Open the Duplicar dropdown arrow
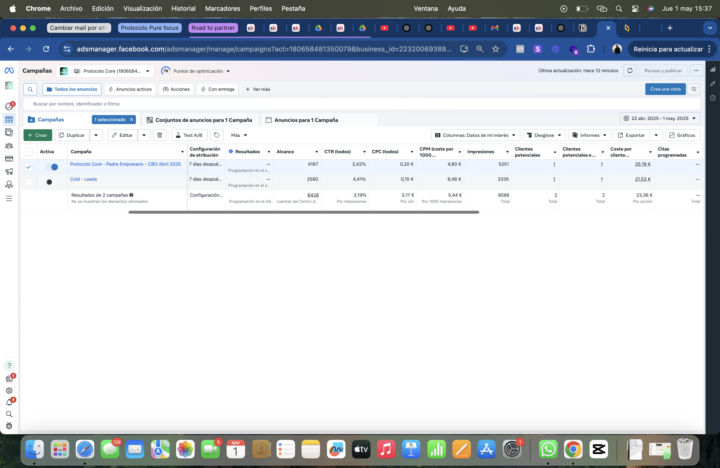This screenshot has width=720, height=468. click(96, 135)
